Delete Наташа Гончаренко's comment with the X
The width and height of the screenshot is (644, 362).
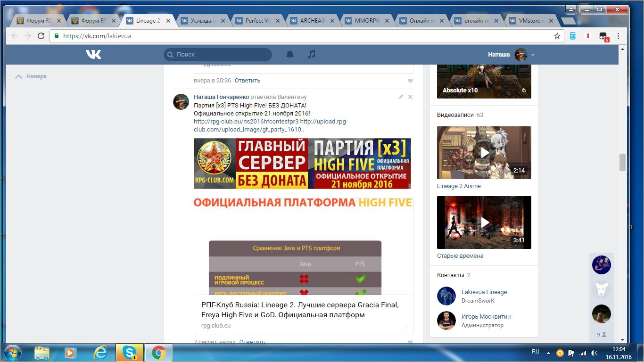(410, 97)
